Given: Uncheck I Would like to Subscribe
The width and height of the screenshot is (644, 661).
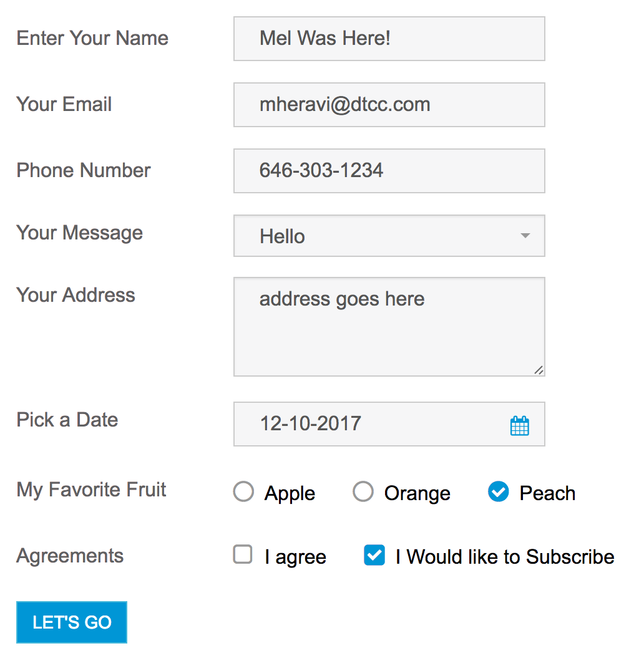Looking at the screenshot, I should 374,555.
